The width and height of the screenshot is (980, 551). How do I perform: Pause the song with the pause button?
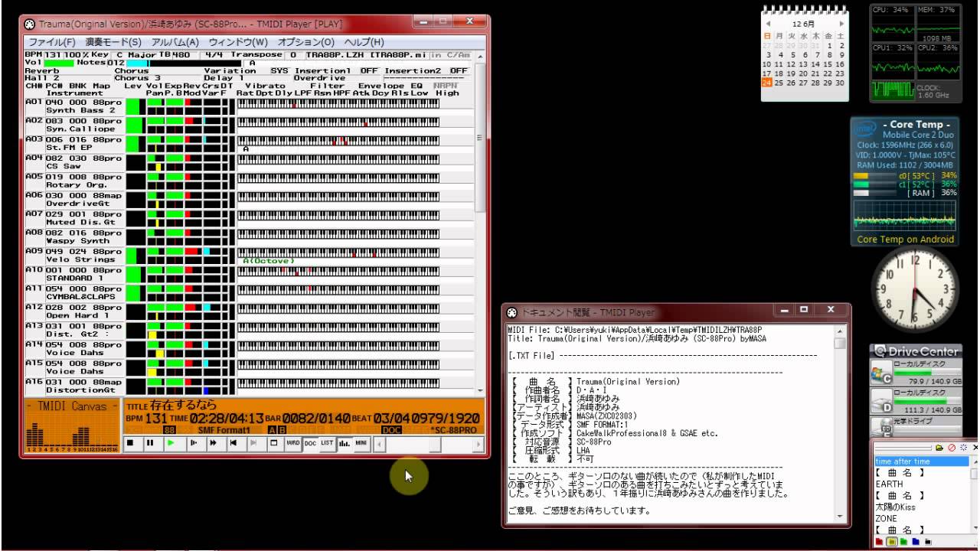pyautogui.click(x=150, y=442)
